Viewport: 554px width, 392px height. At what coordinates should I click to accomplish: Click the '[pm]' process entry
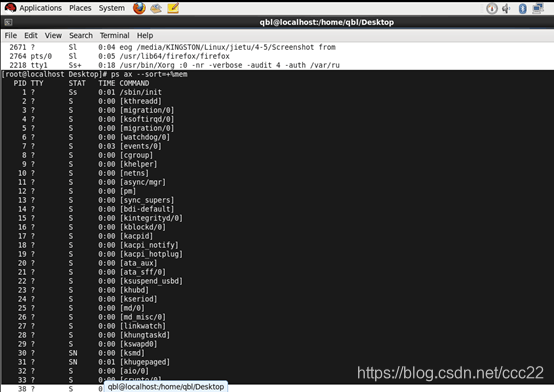[x=128, y=191]
